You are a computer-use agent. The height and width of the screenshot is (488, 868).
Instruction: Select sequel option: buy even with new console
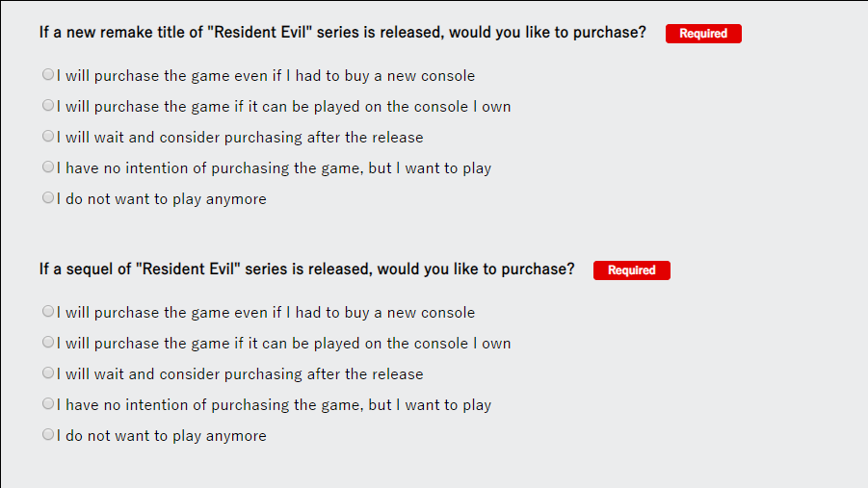pyautogui.click(x=48, y=311)
